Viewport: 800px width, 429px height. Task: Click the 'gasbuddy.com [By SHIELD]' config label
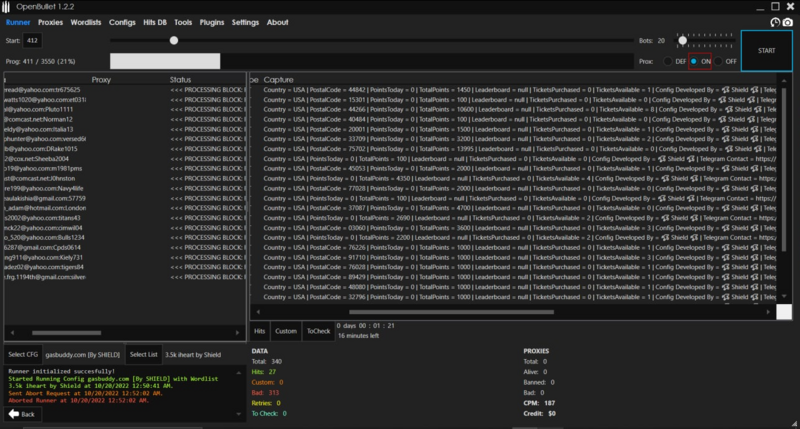click(x=83, y=355)
